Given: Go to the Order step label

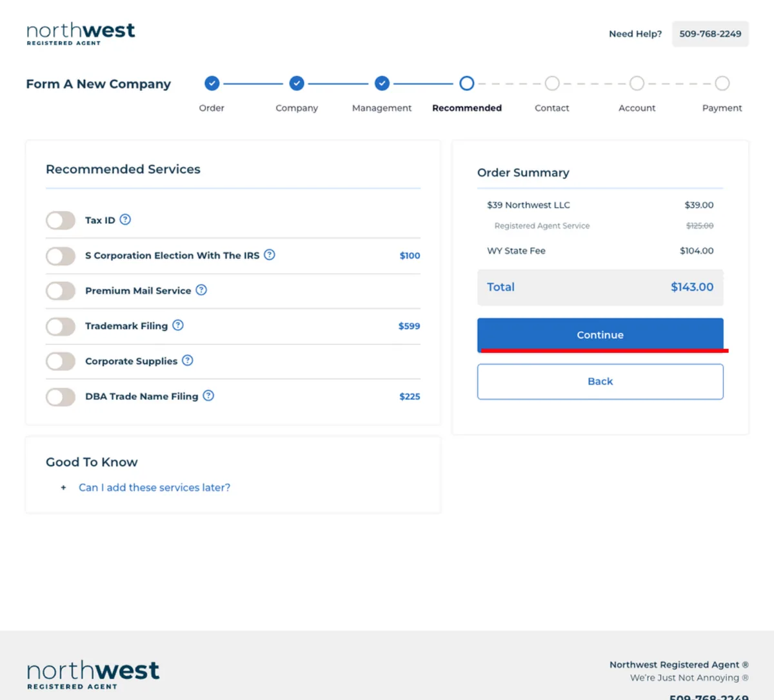Looking at the screenshot, I should pyautogui.click(x=212, y=108).
